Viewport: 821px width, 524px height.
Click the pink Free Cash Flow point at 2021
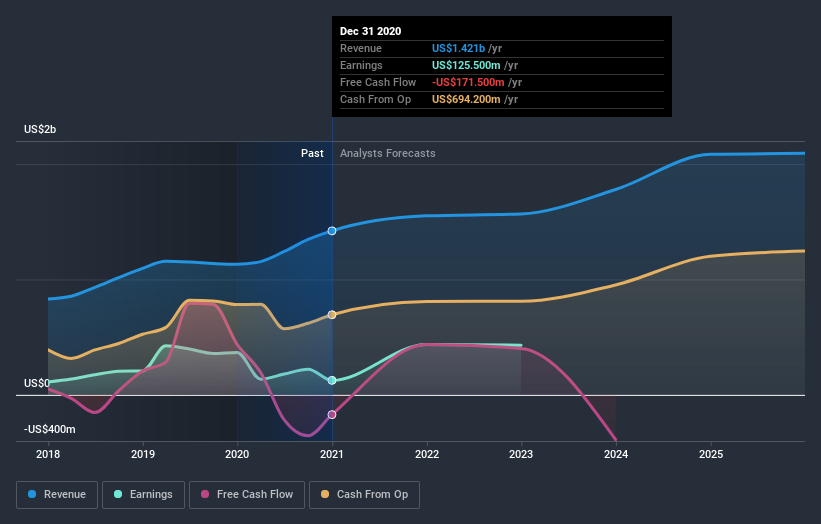pos(332,415)
